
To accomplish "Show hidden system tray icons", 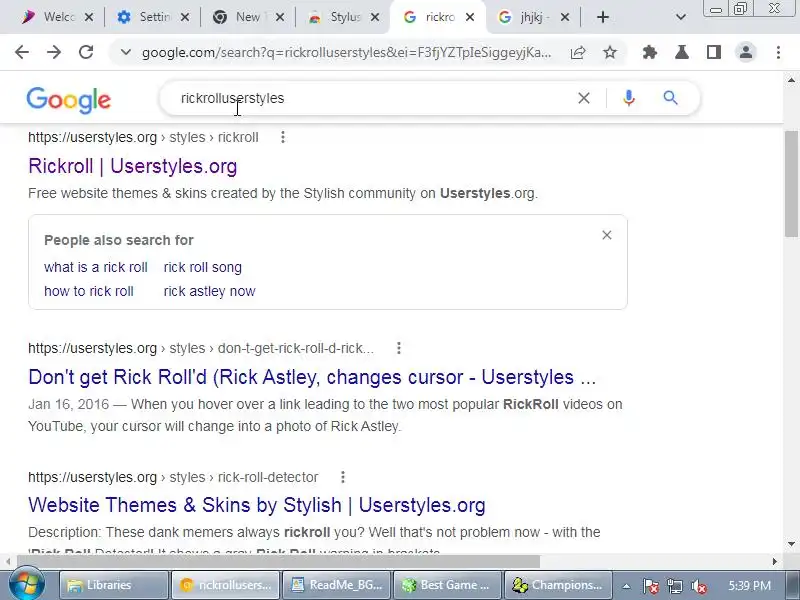I will pyautogui.click(x=626, y=586).
